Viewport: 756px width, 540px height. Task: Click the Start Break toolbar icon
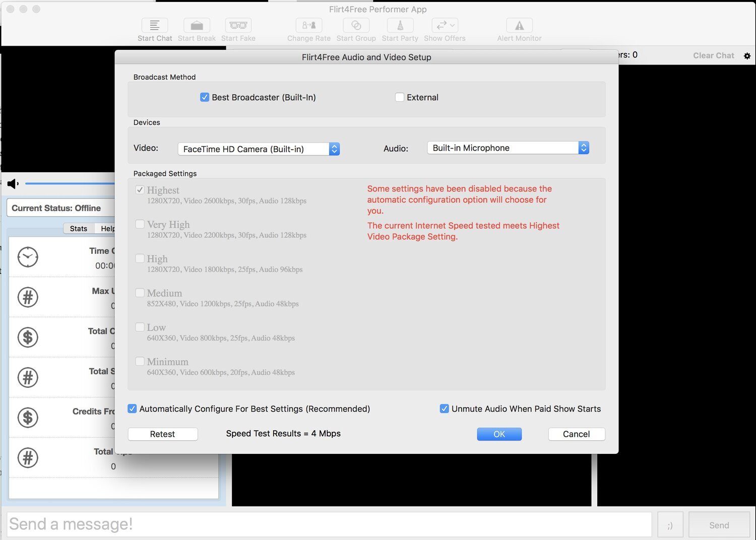tap(197, 25)
